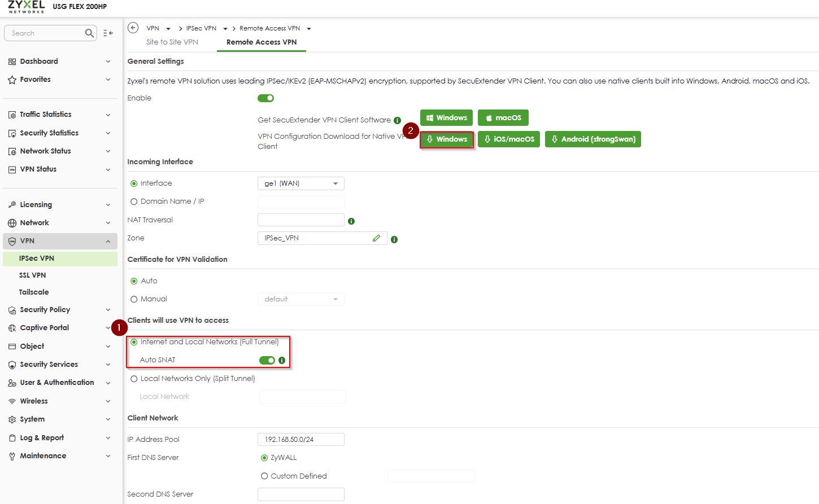Expand the Security Policy chevron
This screenshot has height=504, width=819.
108,310
